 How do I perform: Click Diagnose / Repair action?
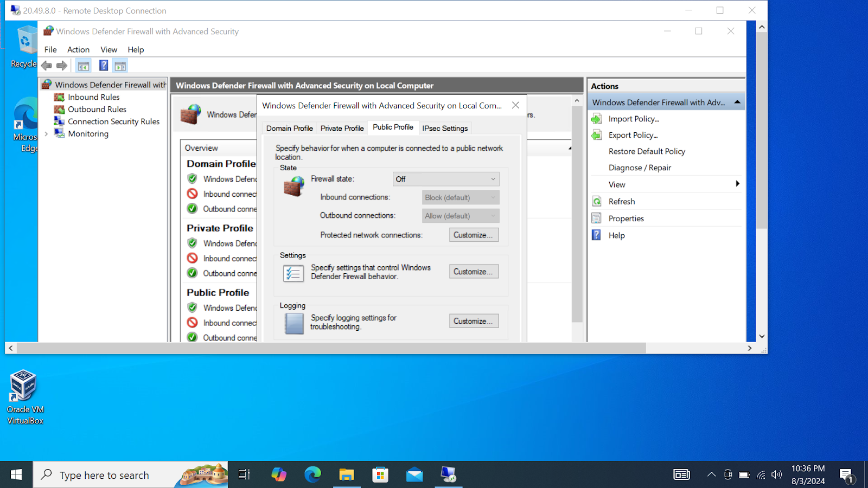click(x=640, y=168)
